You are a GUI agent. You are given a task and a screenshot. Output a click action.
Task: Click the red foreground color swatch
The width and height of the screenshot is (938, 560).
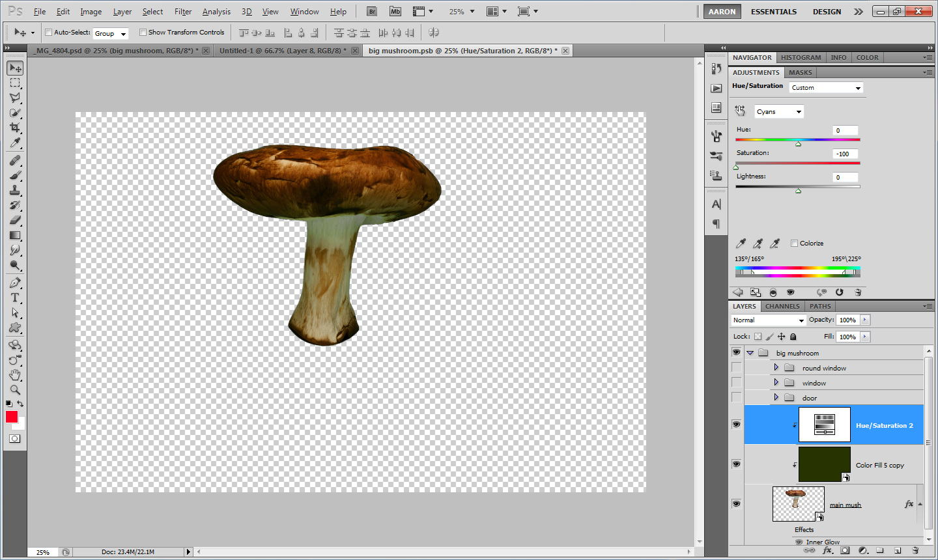point(12,417)
